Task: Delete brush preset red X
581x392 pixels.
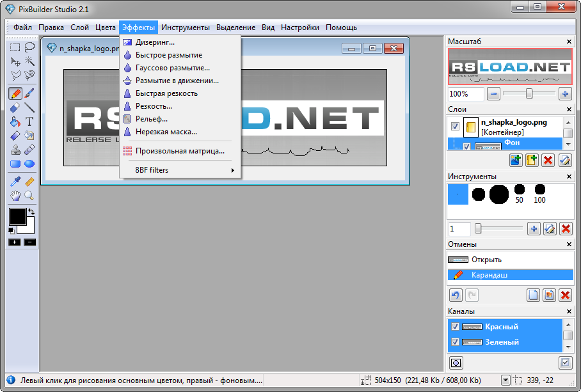Action: tap(566, 229)
